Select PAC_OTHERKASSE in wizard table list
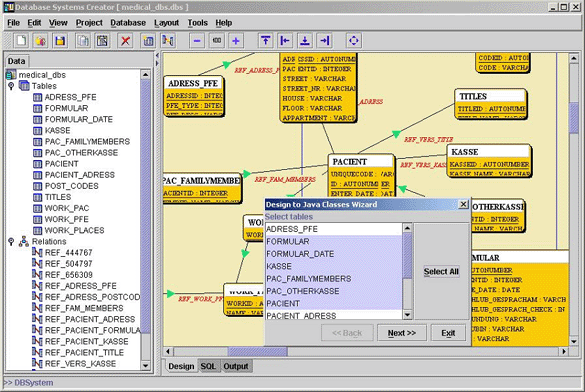The width and height of the screenshot is (585, 392). [x=334, y=291]
